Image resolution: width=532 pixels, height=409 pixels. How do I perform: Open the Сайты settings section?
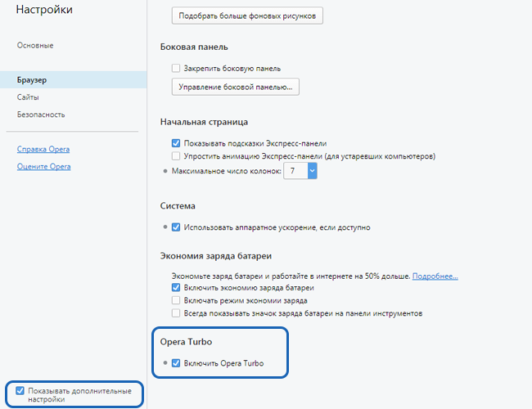point(28,97)
